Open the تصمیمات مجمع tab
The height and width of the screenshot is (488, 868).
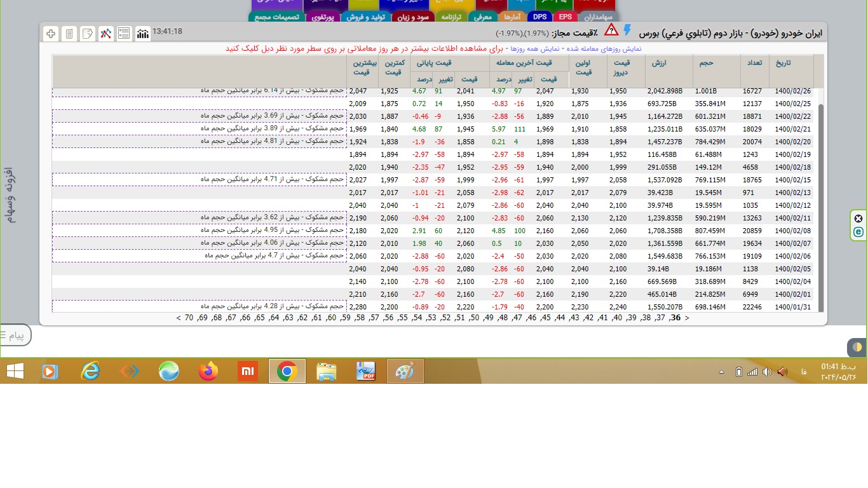pos(277,17)
